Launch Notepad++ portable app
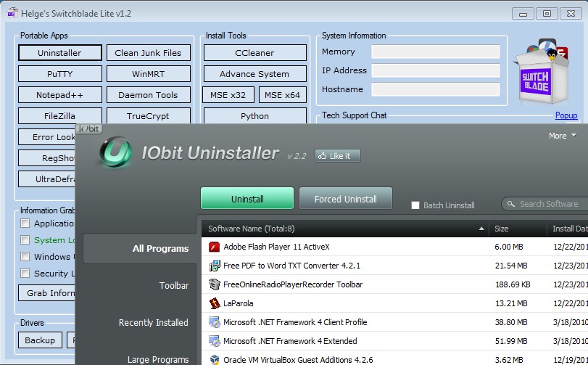588x365 pixels. pos(60,95)
